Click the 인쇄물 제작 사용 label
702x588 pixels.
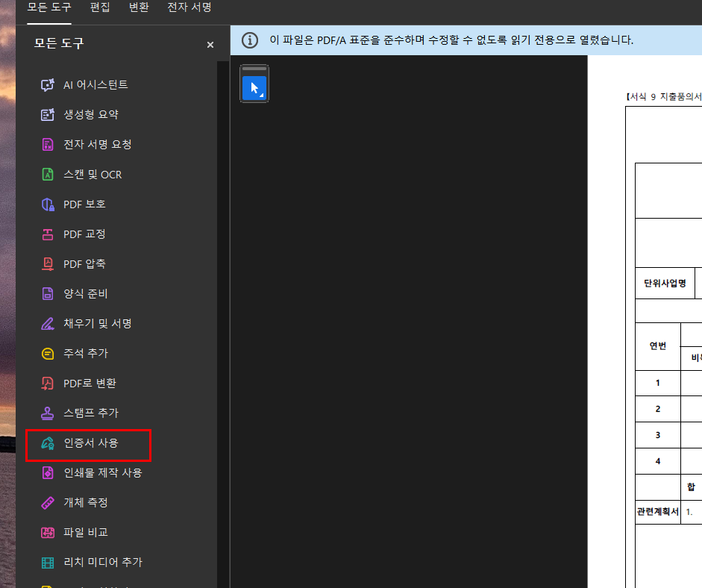103,473
